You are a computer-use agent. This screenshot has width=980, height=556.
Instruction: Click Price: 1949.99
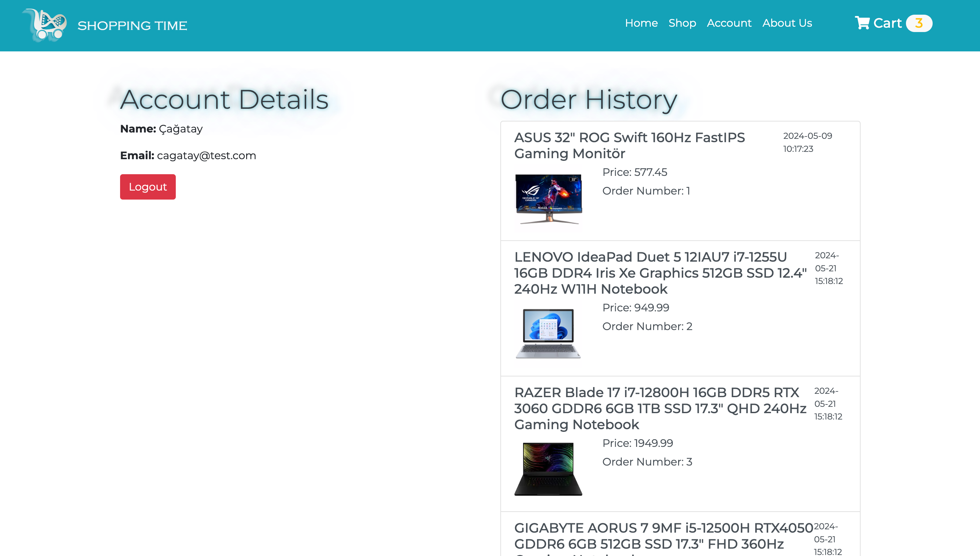(637, 443)
